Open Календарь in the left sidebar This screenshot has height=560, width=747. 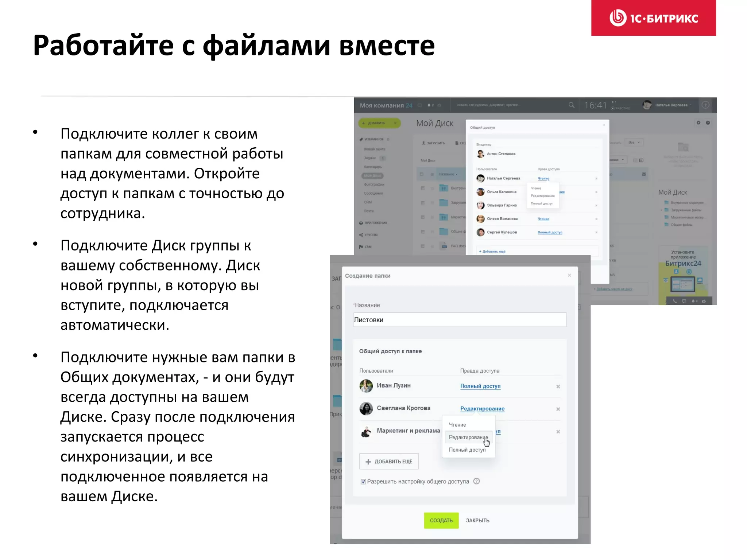click(373, 167)
